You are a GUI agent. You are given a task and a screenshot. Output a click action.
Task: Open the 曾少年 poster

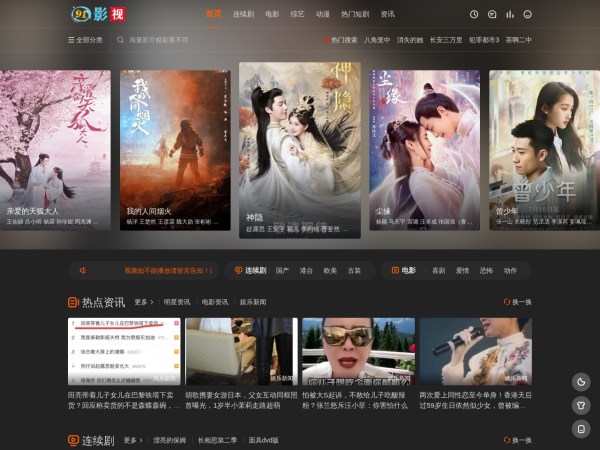click(545, 150)
